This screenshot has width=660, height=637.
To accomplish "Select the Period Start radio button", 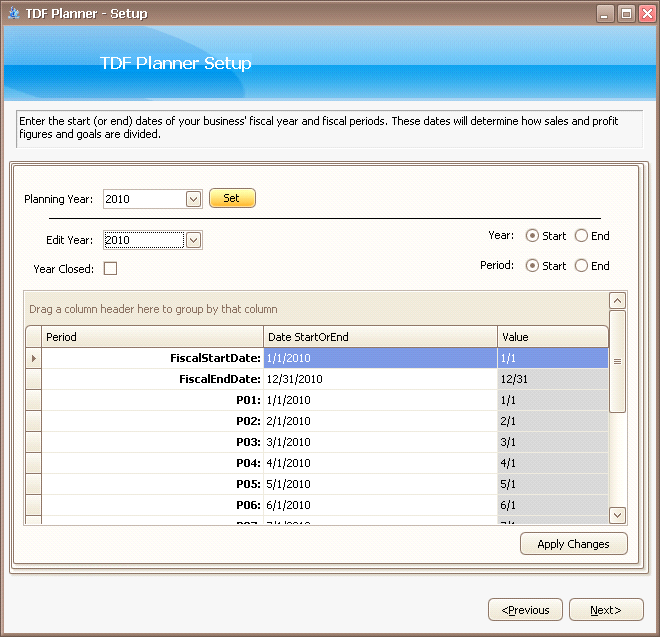I will click(532, 266).
